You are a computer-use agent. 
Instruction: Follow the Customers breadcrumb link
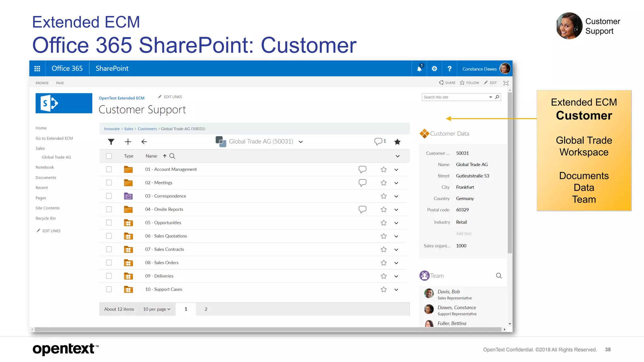(x=147, y=129)
